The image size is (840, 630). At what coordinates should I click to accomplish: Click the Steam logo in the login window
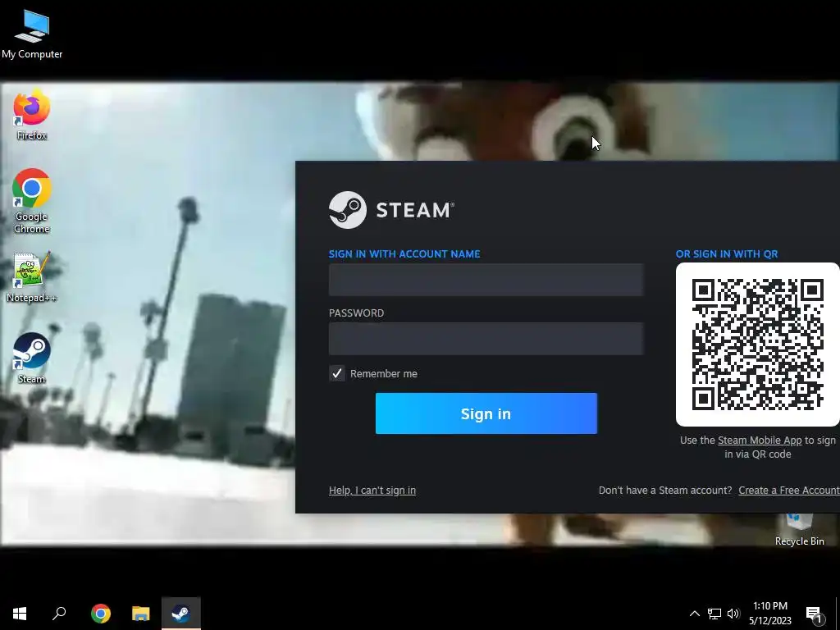[x=391, y=210]
